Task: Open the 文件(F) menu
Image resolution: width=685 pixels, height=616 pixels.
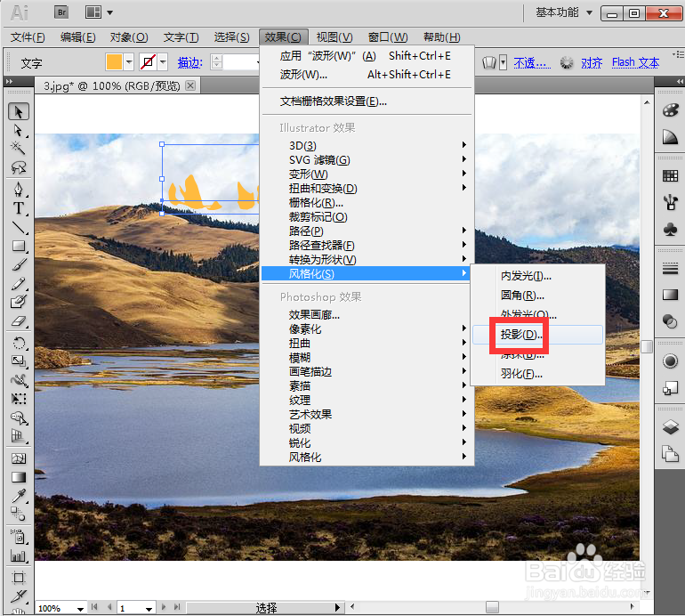Action: (x=28, y=37)
